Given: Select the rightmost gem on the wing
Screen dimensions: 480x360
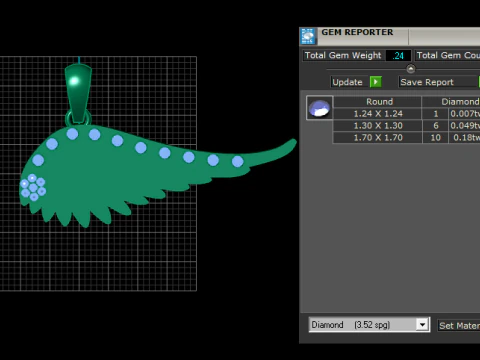Looking at the screenshot, I should pos(237,162).
